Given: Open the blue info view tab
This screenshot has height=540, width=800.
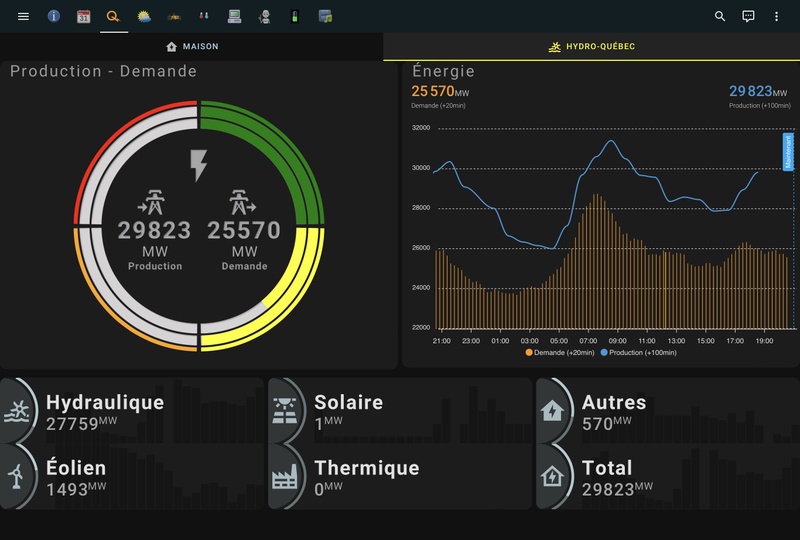Looking at the screenshot, I should 54,16.
